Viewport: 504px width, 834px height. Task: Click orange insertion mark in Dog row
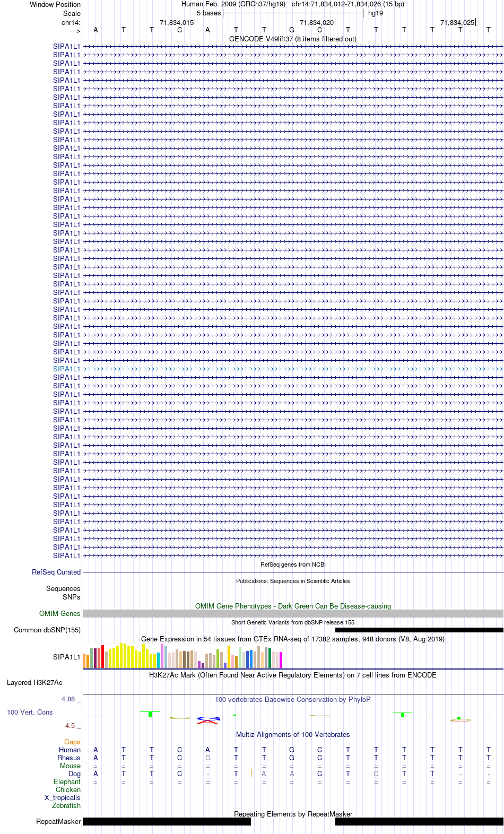click(251, 774)
